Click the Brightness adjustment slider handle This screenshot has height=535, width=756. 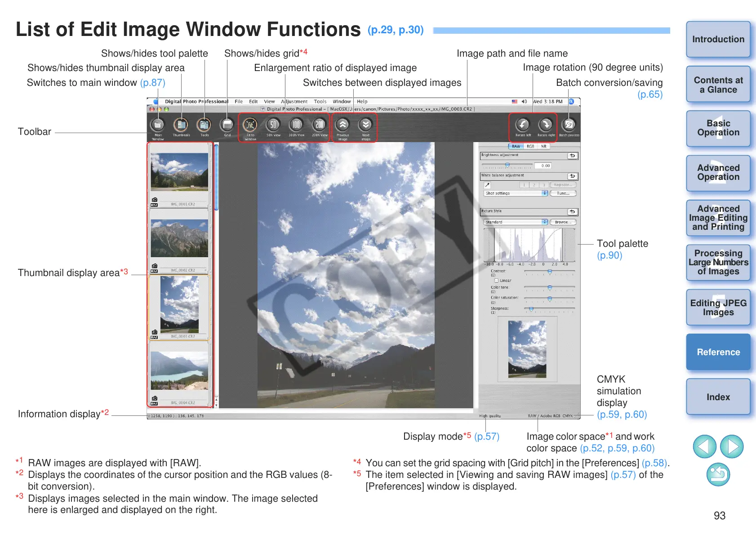[507, 165]
